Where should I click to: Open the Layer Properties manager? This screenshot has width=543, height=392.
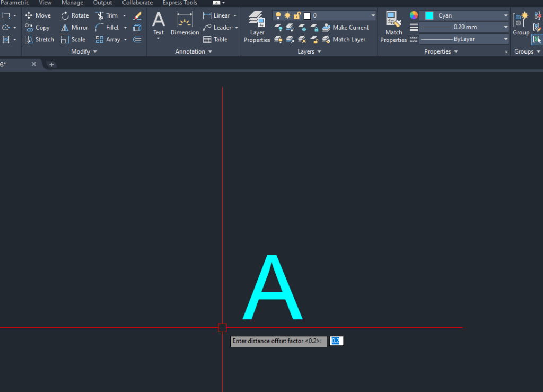pyautogui.click(x=257, y=25)
